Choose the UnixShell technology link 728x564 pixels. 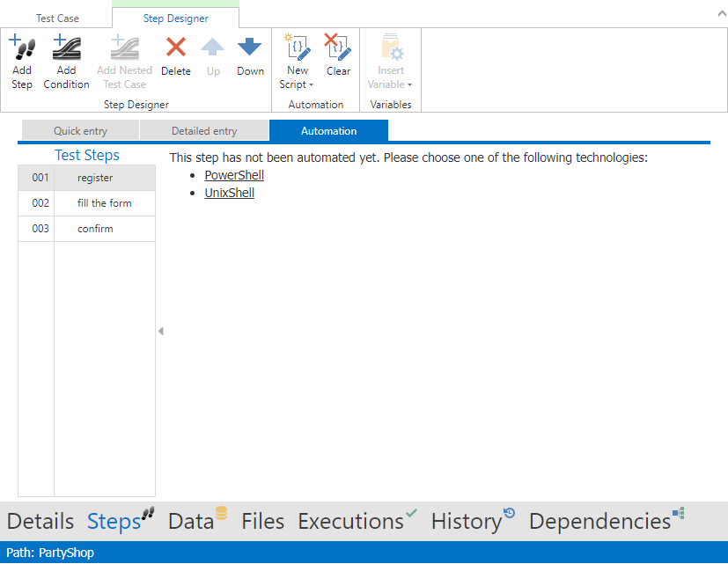click(x=229, y=193)
